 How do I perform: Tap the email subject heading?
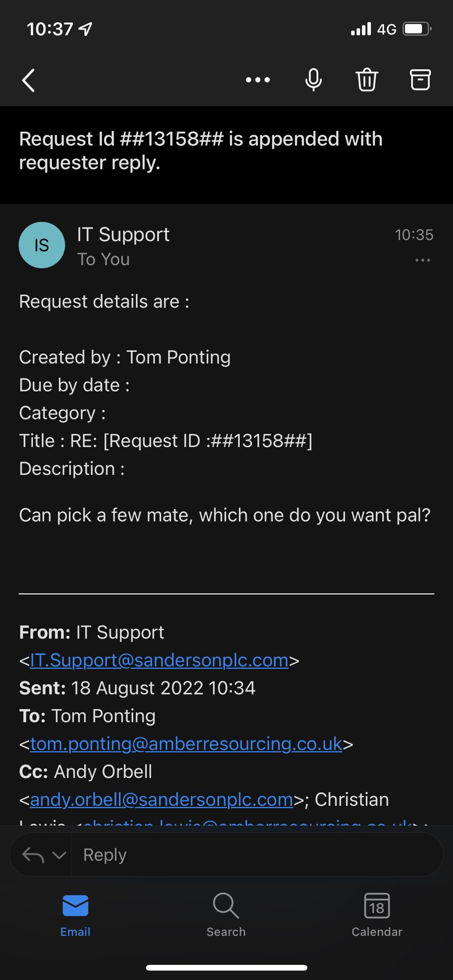(x=201, y=151)
